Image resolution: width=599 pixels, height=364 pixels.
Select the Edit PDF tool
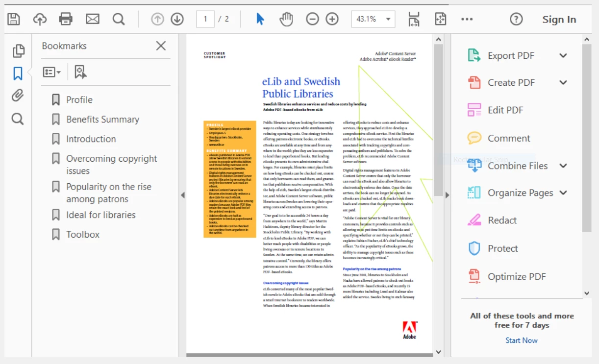point(505,110)
